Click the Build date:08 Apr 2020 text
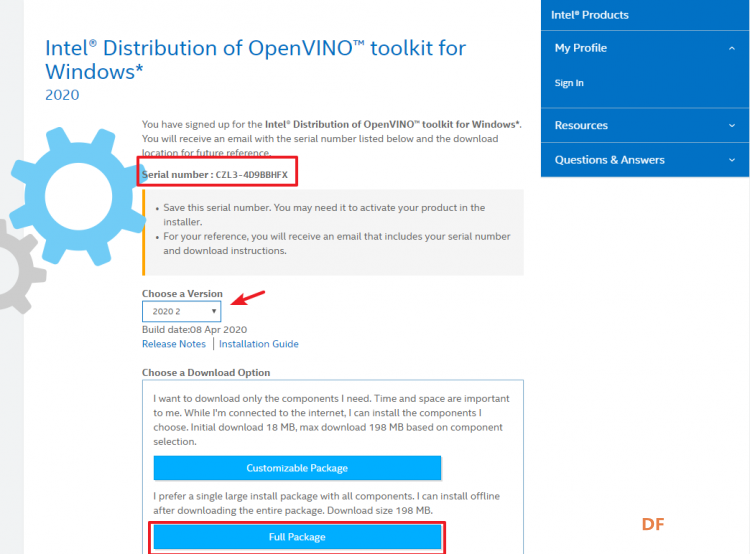Image resolution: width=750 pixels, height=554 pixels. (x=194, y=330)
